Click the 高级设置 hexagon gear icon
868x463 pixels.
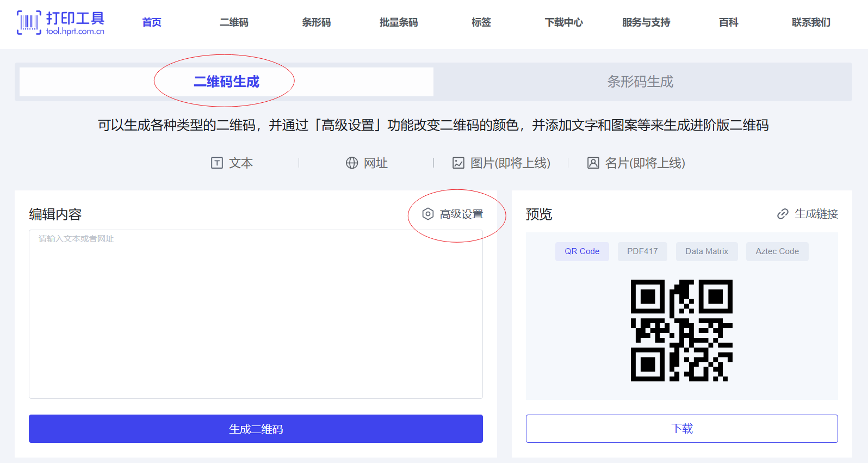click(x=428, y=214)
